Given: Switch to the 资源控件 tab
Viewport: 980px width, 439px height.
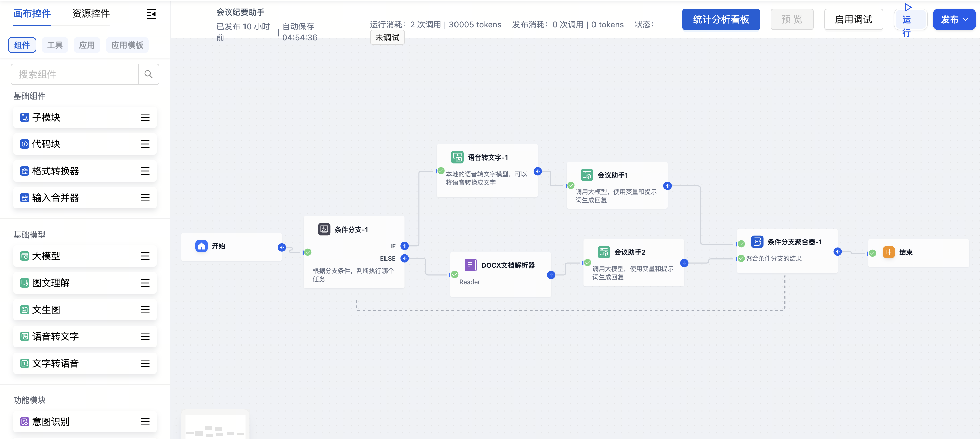Looking at the screenshot, I should pyautogui.click(x=91, y=14).
